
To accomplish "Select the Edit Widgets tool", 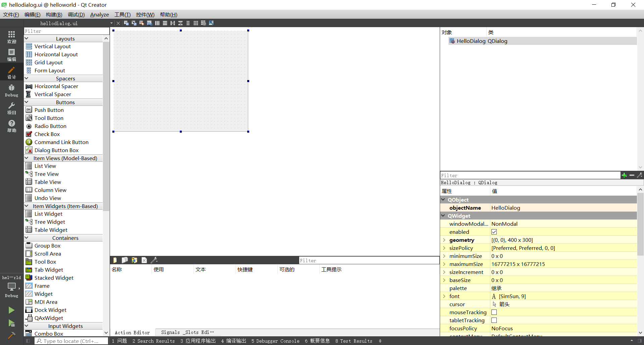I will 126,23.
